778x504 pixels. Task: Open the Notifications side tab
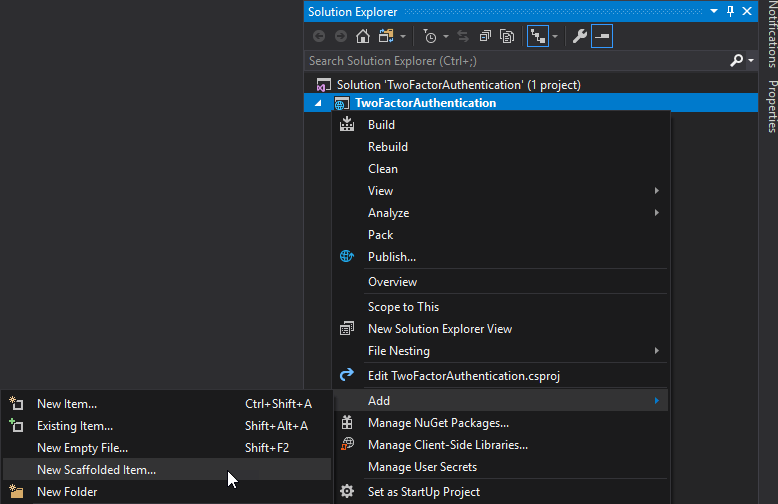(771, 35)
